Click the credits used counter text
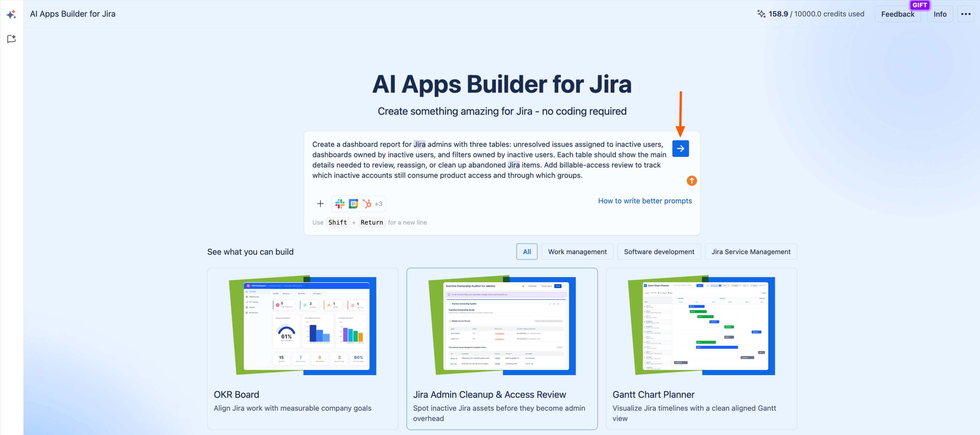 [x=816, y=14]
